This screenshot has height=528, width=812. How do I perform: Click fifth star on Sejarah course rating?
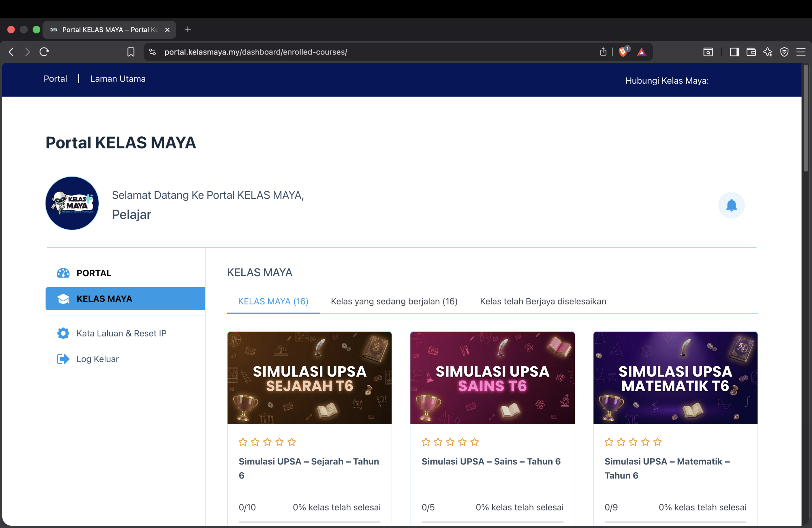coord(292,442)
